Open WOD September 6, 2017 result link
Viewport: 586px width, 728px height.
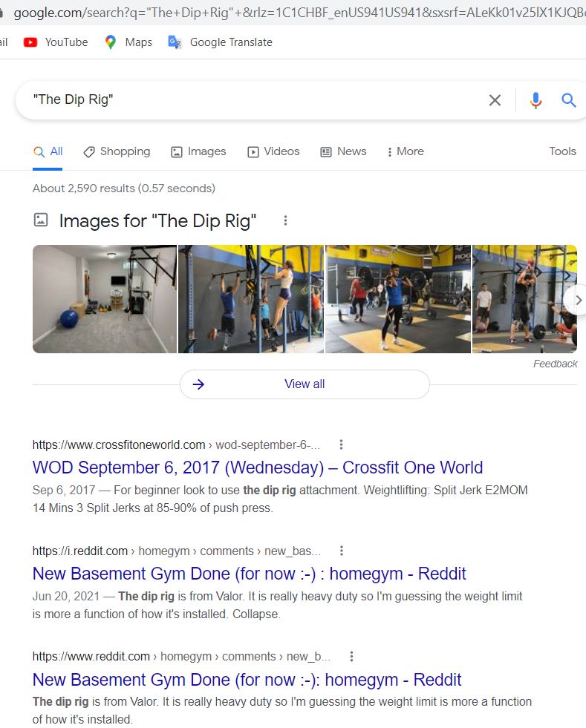click(x=258, y=468)
